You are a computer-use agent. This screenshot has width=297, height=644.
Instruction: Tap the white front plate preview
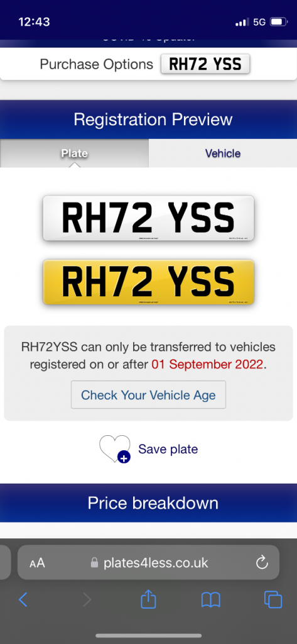pos(148,218)
